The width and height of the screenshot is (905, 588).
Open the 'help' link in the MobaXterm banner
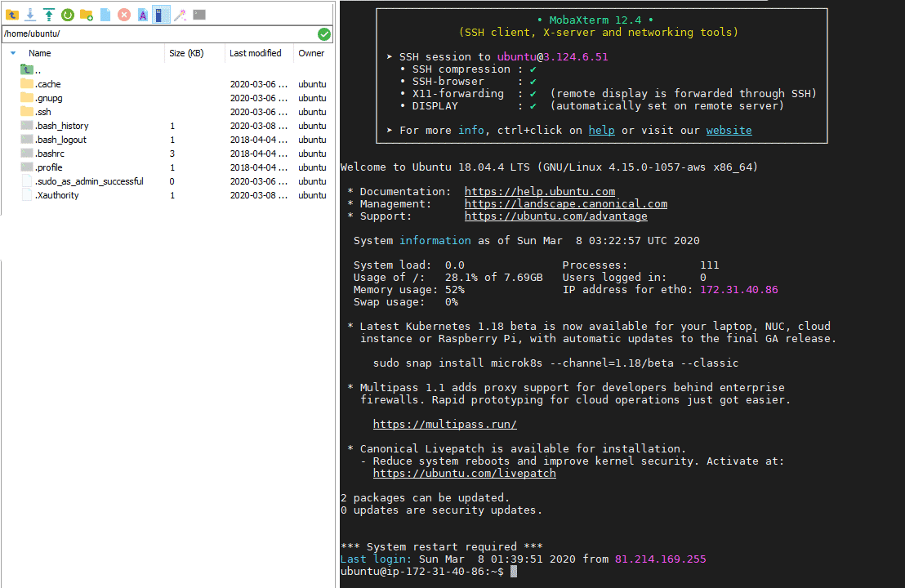(x=601, y=131)
